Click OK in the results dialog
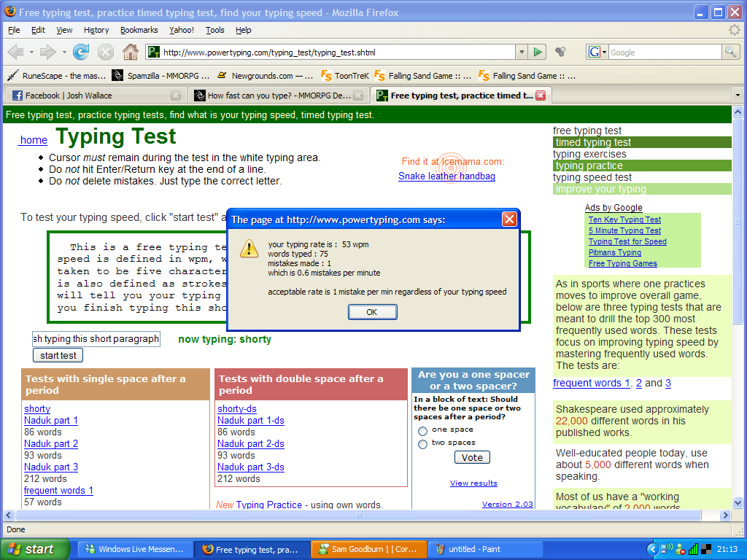747x560 pixels. [x=372, y=312]
